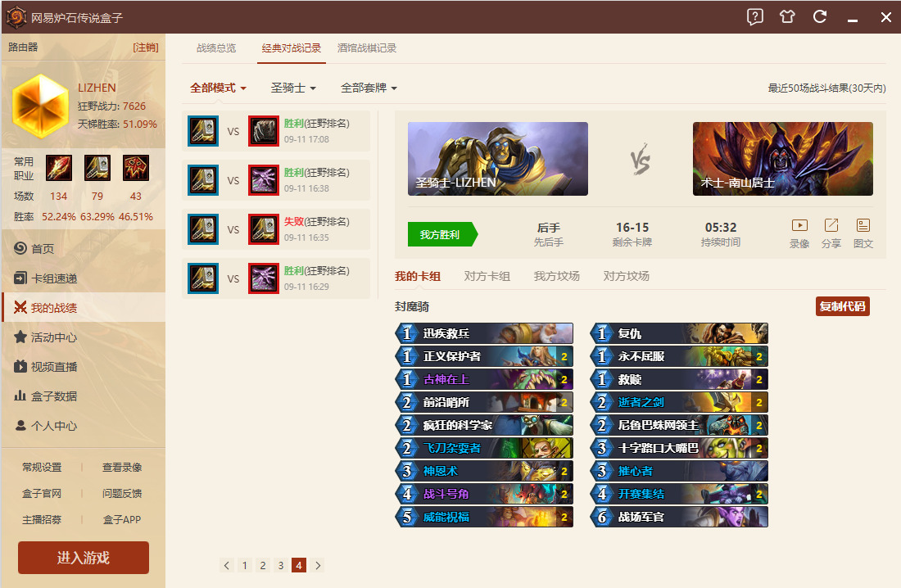Go to previous page arrow

pos(227,566)
